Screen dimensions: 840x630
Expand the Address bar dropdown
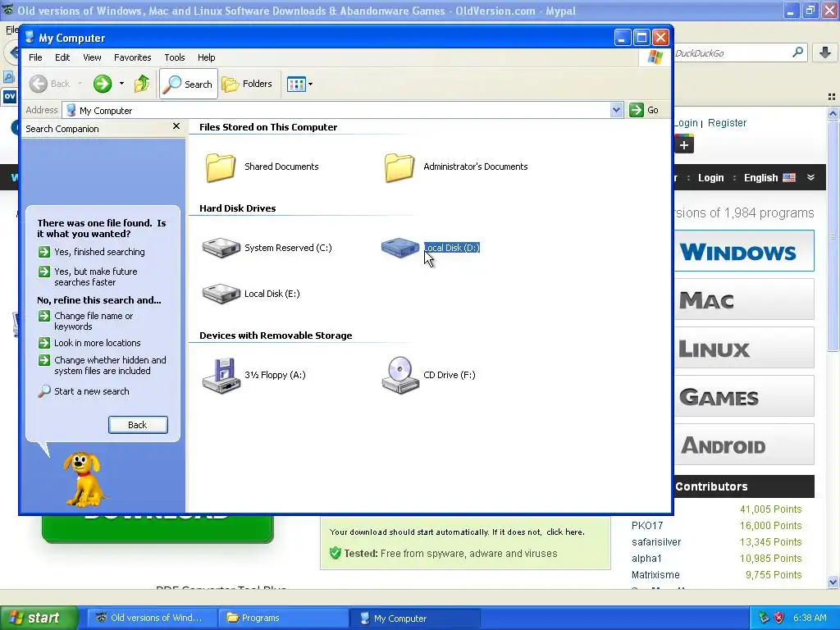pos(616,110)
